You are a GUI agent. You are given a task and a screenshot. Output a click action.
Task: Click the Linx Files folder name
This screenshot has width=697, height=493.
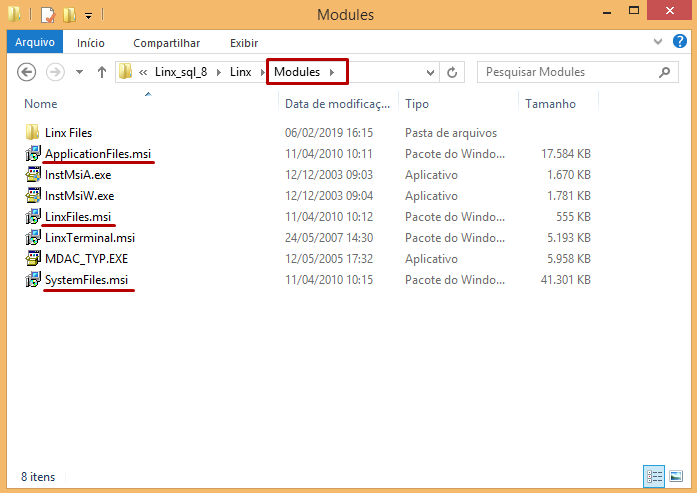pyautogui.click(x=68, y=133)
